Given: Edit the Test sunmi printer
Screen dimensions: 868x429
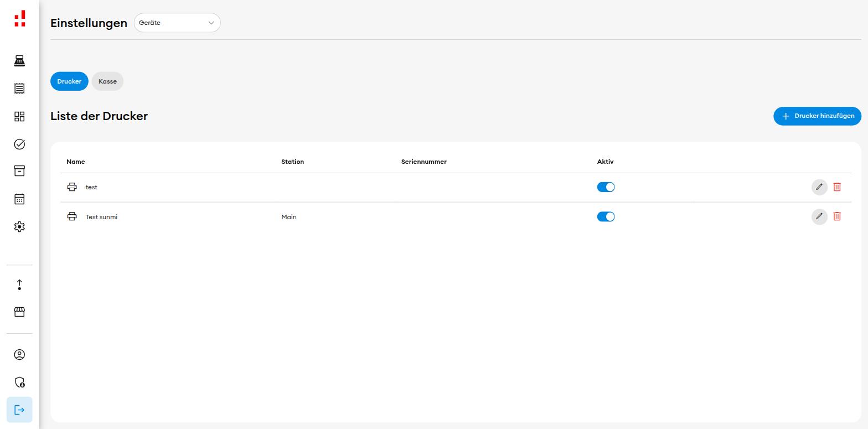Looking at the screenshot, I should (x=819, y=216).
